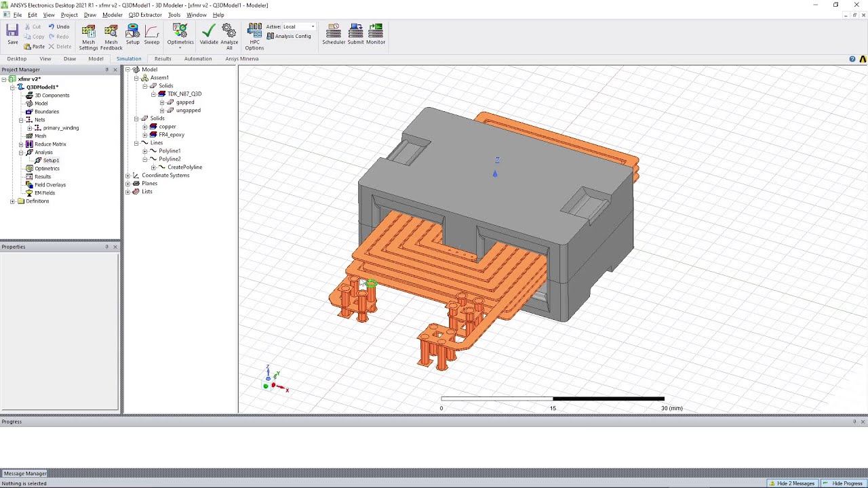The width and height of the screenshot is (868, 488).
Task: Click Hide 2 Messages button
Action: tap(792, 483)
